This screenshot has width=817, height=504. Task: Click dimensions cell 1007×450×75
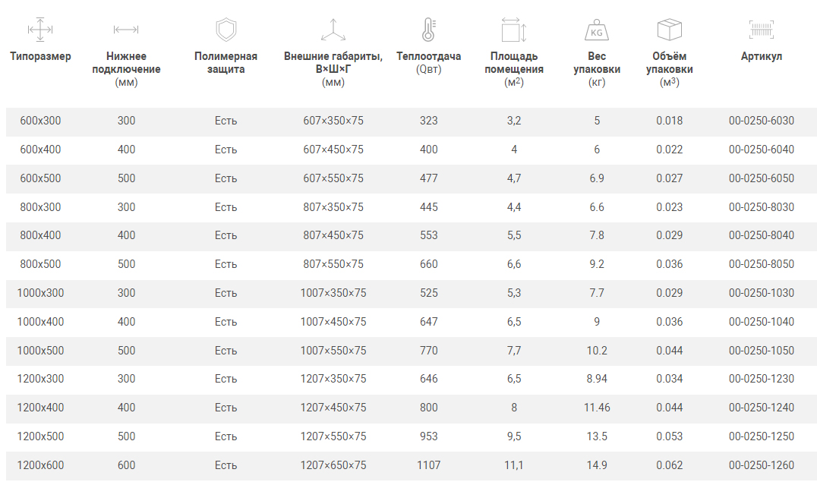coord(333,322)
